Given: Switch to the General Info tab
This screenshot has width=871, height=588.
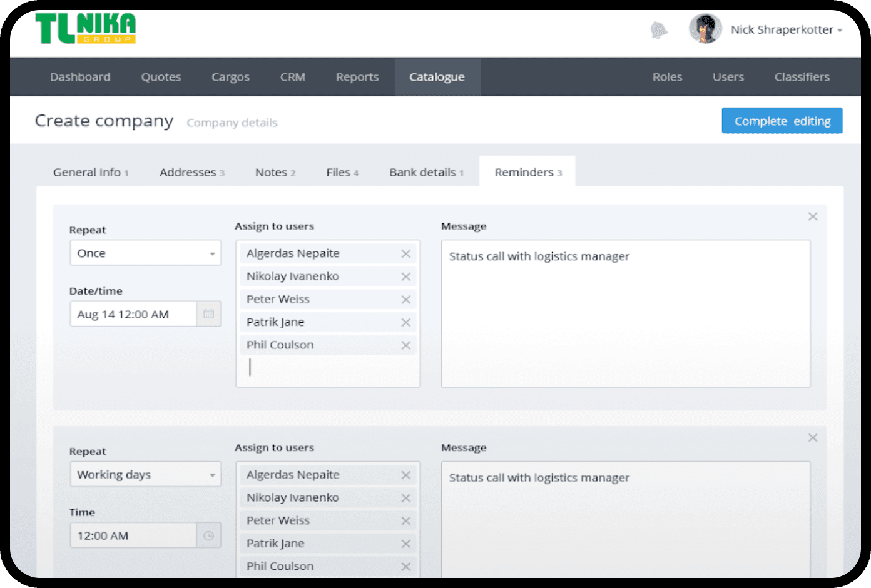Looking at the screenshot, I should (x=91, y=172).
